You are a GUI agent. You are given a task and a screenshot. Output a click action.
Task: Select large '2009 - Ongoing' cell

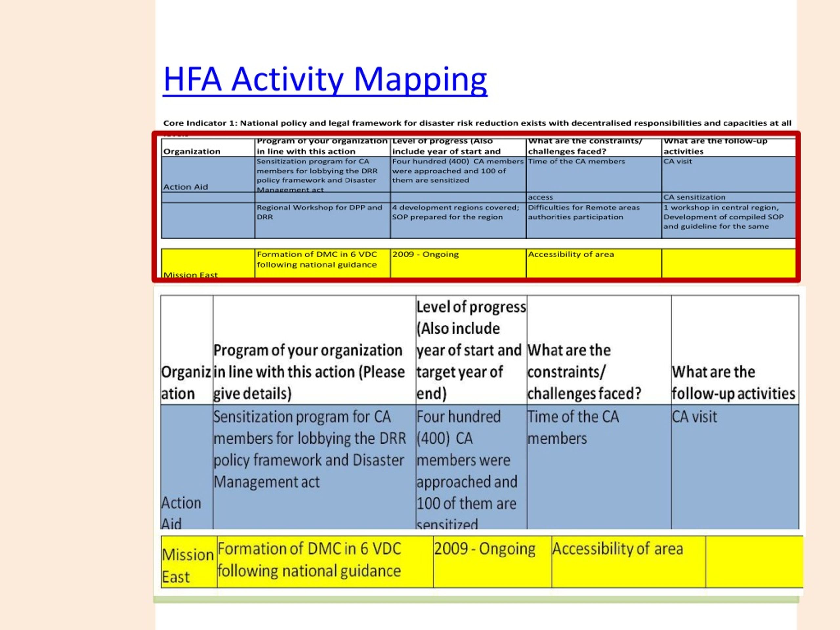pyautogui.click(x=493, y=562)
